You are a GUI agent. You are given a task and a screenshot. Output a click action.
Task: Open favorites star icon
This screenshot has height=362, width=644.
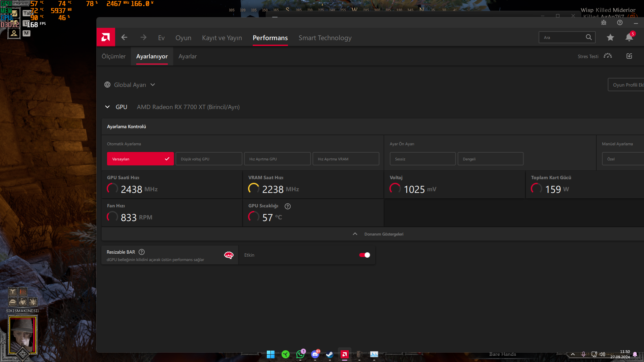click(610, 38)
